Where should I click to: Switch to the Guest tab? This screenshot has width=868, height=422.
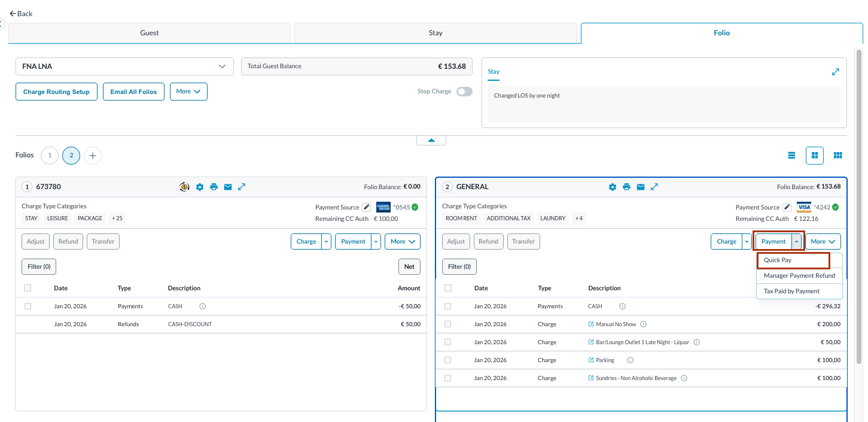[150, 33]
